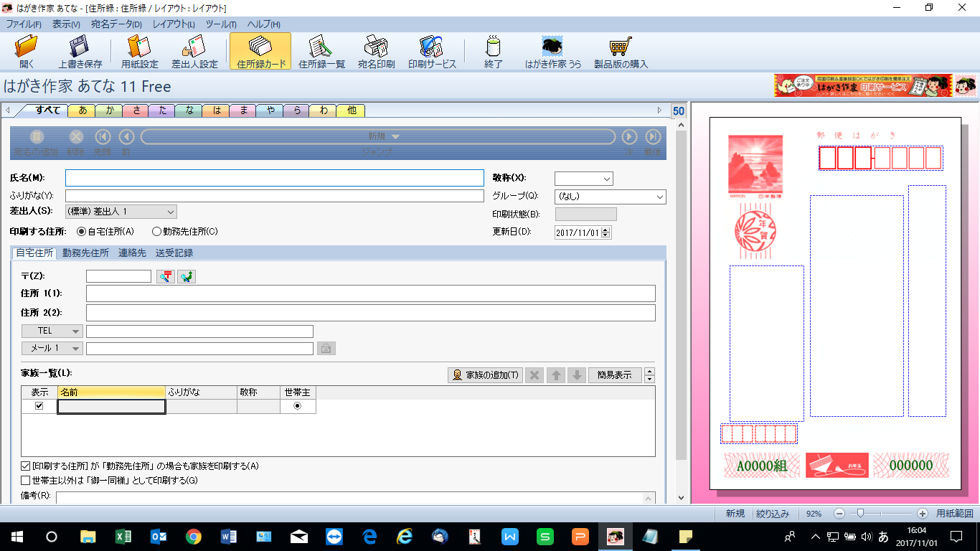Toggle print family for 勤務先住所 checkbox

(x=26, y=466)
